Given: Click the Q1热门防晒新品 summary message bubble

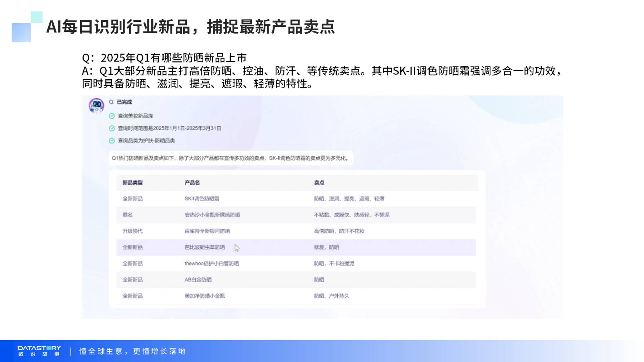Looking at the screenshot, I should [231, 158].
